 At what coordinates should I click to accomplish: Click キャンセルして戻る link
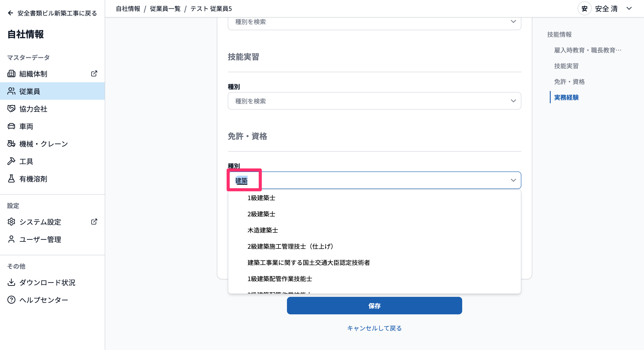coord(374,328)
